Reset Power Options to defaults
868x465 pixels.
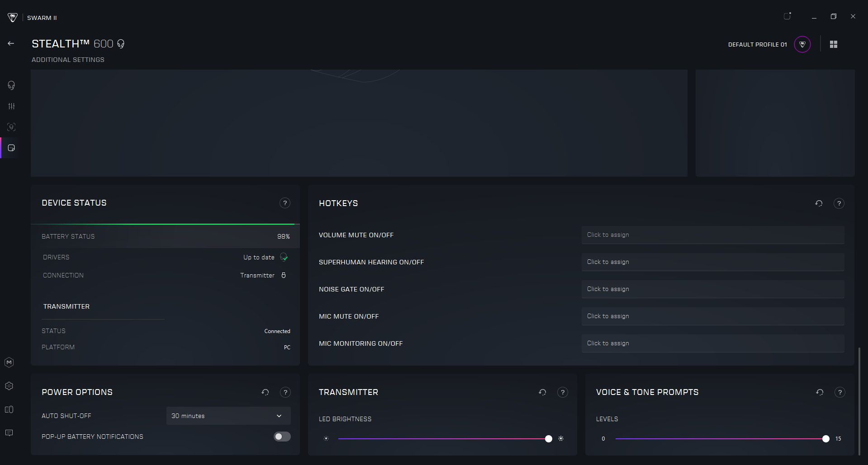point(266,392)
